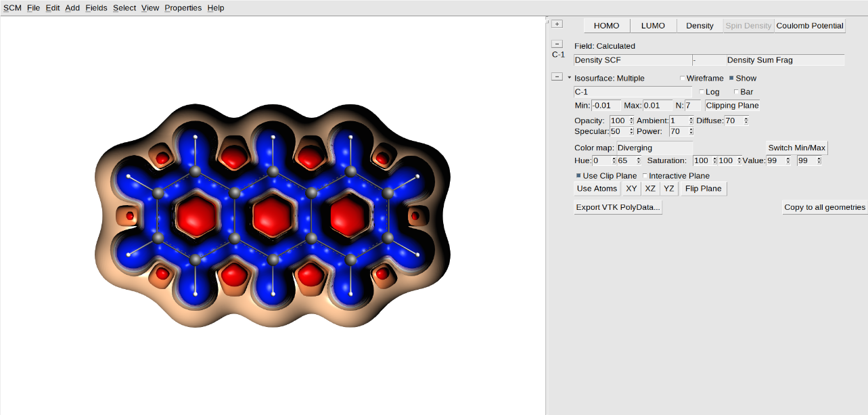
Task: Open the Clipping Plane dropdown
Action: (732, 106)
